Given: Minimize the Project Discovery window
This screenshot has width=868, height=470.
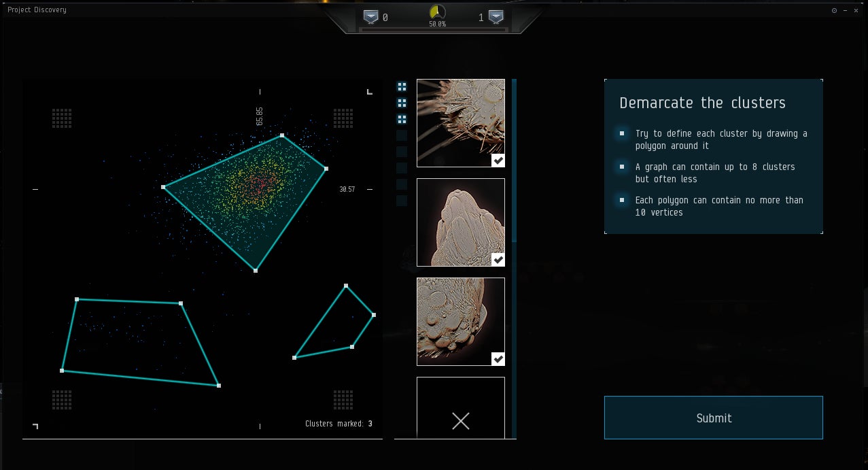Looking at the screenshot, I should point(846,10).
